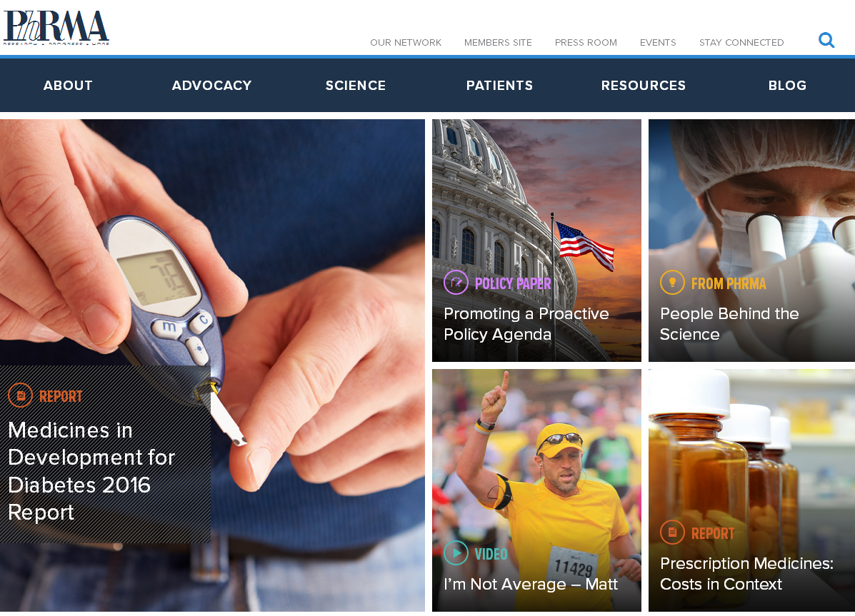This screenshot has height=616, width=855.
Task: Click the purple Policy Paper gauge icon
Action: [456, 283]
